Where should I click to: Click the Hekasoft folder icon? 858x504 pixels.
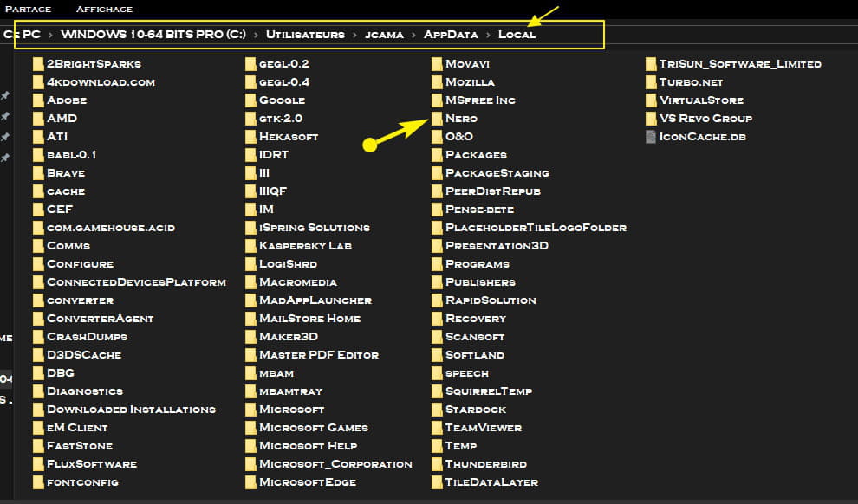(x=250, y=137)
